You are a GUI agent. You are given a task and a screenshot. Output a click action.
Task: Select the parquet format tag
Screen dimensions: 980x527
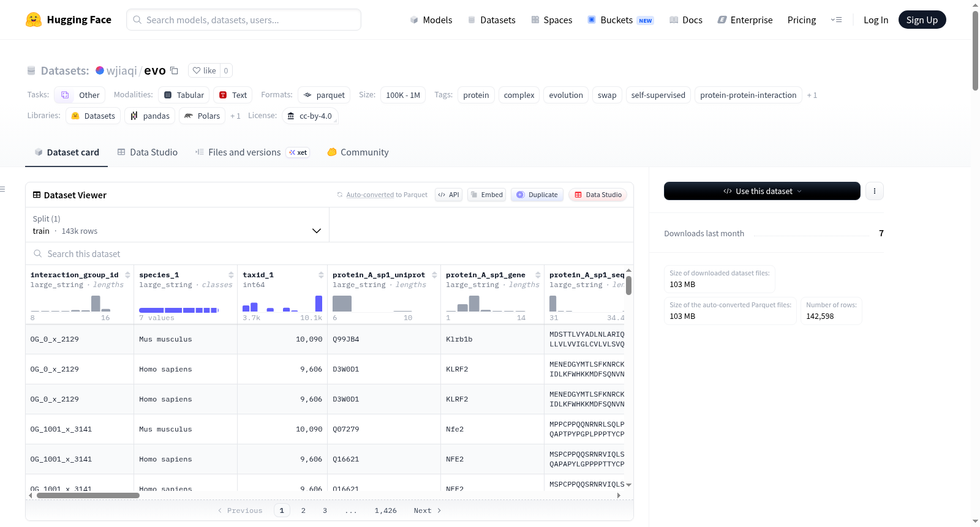(x=324, y=95)
